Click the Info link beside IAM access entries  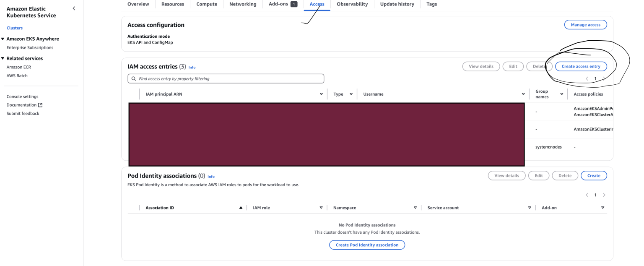pos(192,67)
